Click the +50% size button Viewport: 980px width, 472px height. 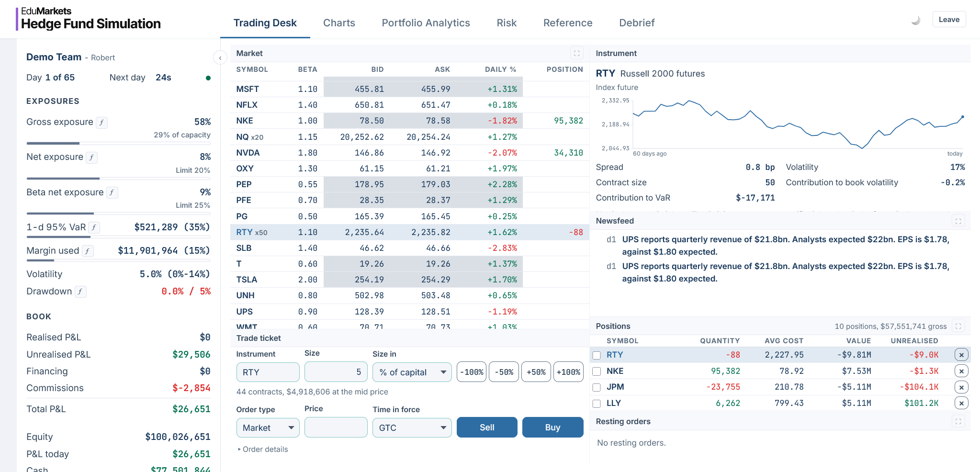(536, 372)
